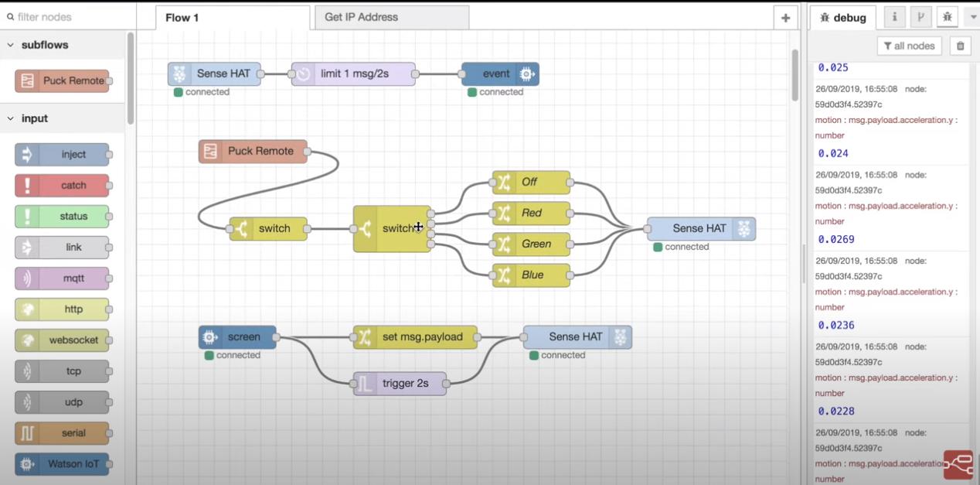Open the sidebar tabs dropdown arrow
The width and height of the screenshot is (980, 485).
[972, 17]
